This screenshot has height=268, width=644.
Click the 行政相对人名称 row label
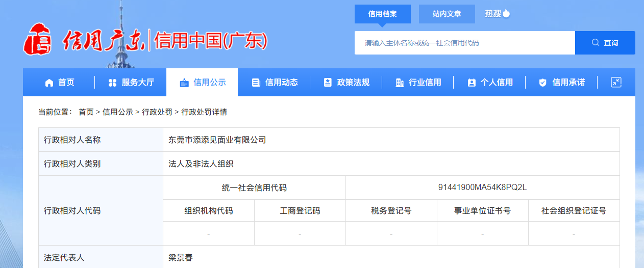coord(72,140)
